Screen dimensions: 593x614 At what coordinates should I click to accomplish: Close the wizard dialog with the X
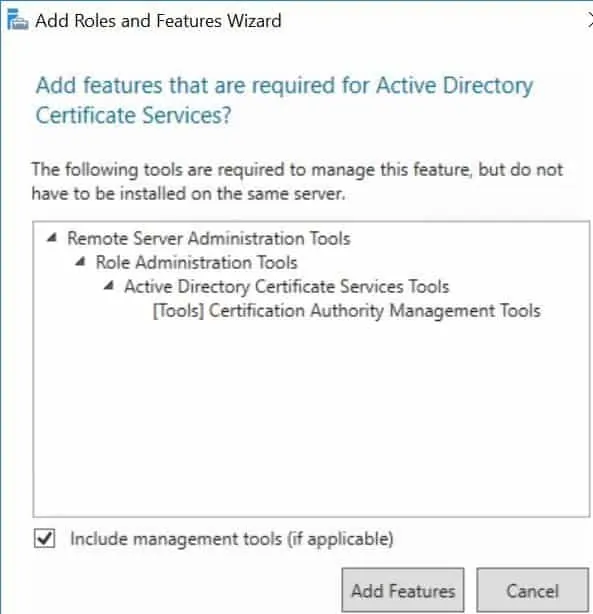coord(590,20)
